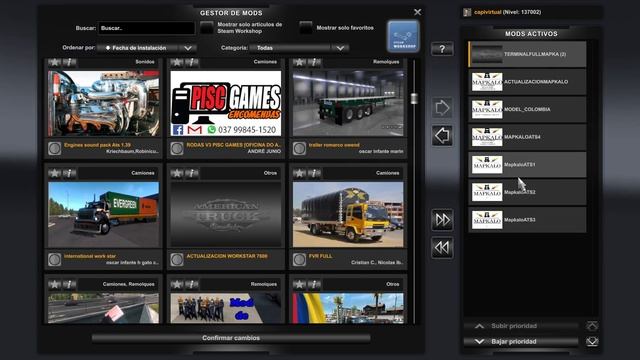Toggle Mostrar solo artículos de Steam Workshop
The height and width of the screenshot is (360, 640).
pyautogui.click(x=207, y=28)
